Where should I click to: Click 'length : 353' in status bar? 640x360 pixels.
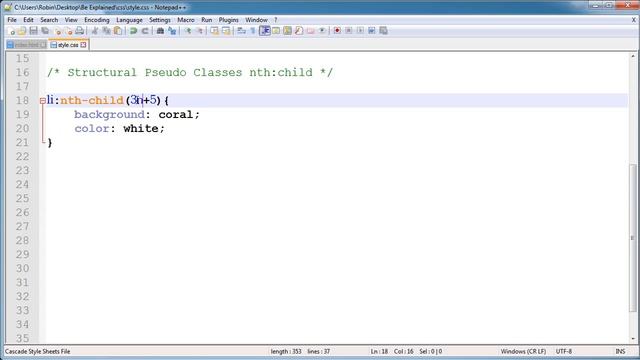[286, 351]
